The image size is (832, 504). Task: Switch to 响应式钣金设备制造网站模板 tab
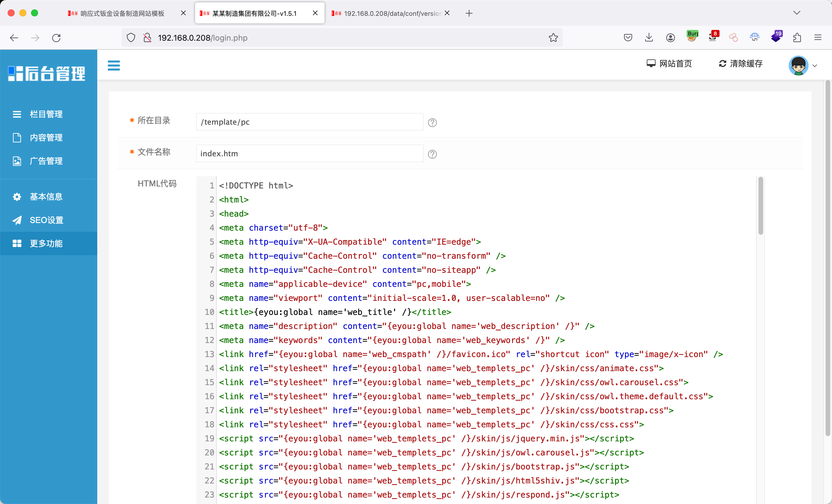[x=122, y=13]
